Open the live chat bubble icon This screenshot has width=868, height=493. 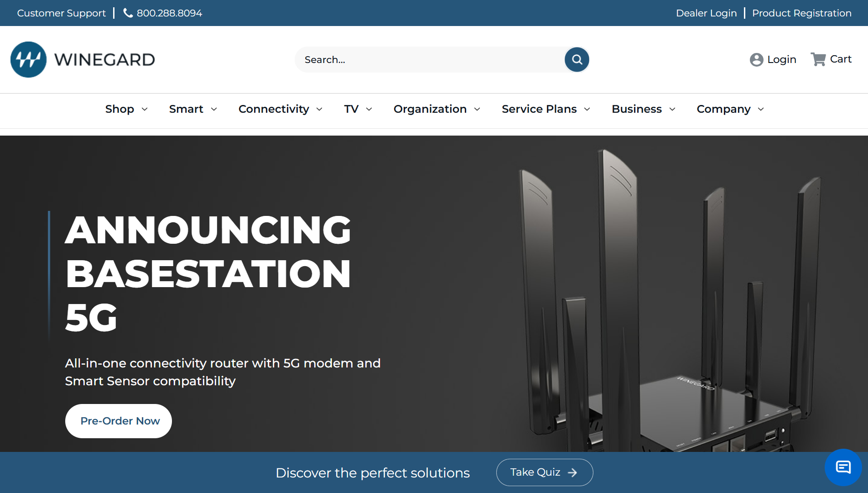(842, 467)
